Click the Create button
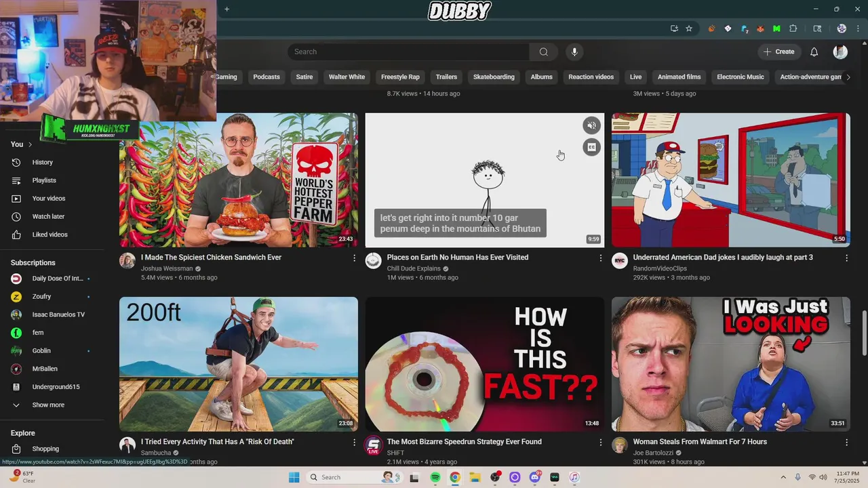 coord(778,52)
